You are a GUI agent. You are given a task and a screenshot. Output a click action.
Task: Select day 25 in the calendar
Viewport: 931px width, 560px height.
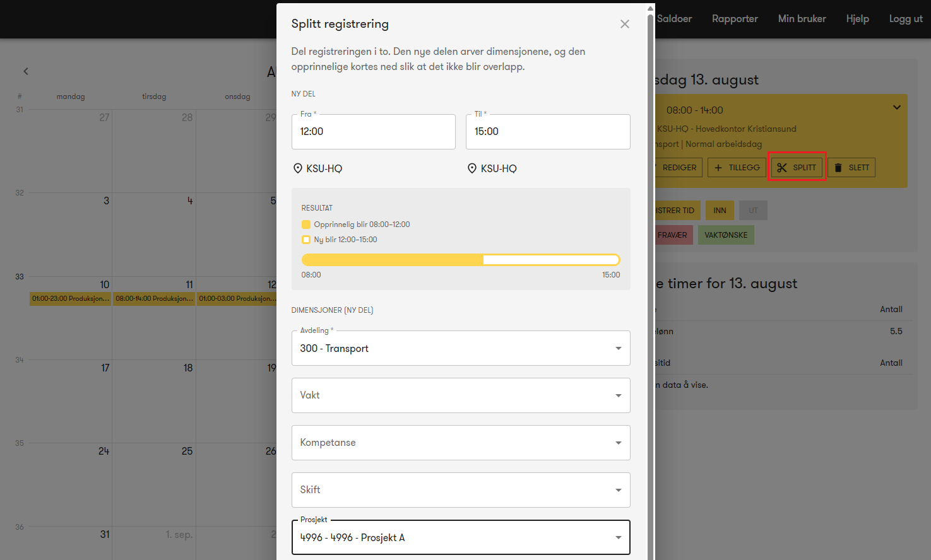tap(187, 451)
